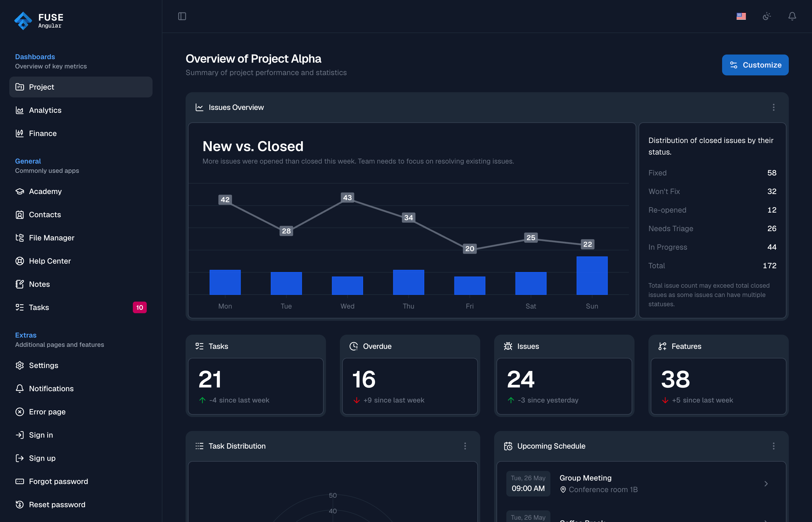Click the Tasks card value 21
812x522 pixels.
pyautogui.click(x=210, y=379)
